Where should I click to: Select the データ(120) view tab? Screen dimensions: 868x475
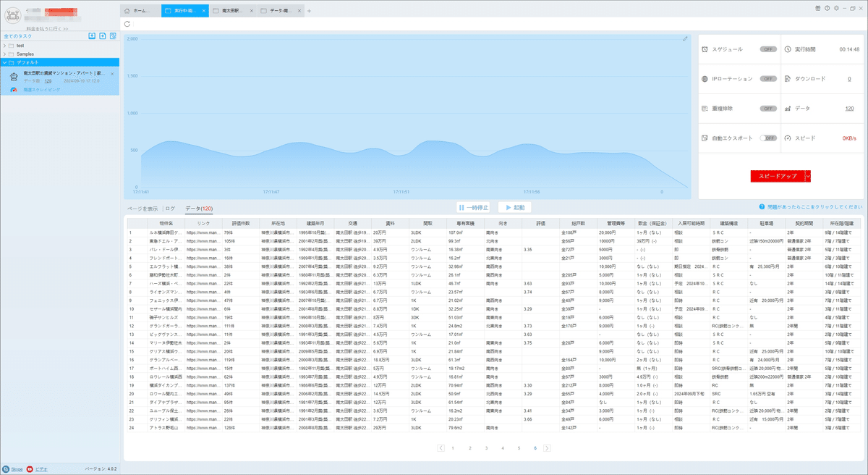pyautogui.click(x=198, y=208)
